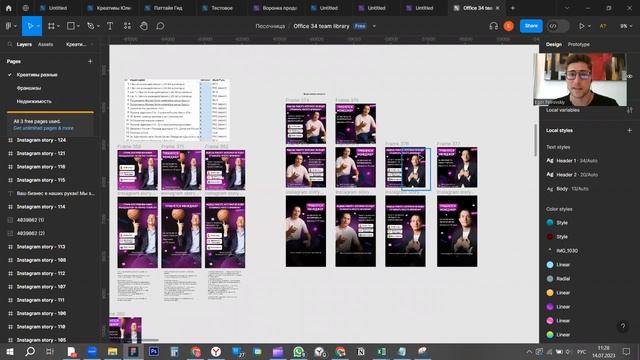The height and width of the screenshot is (360, 640).
Task: Open presentation options dropdown arrow
Action: pyautogui.click(x=589, y=26)
